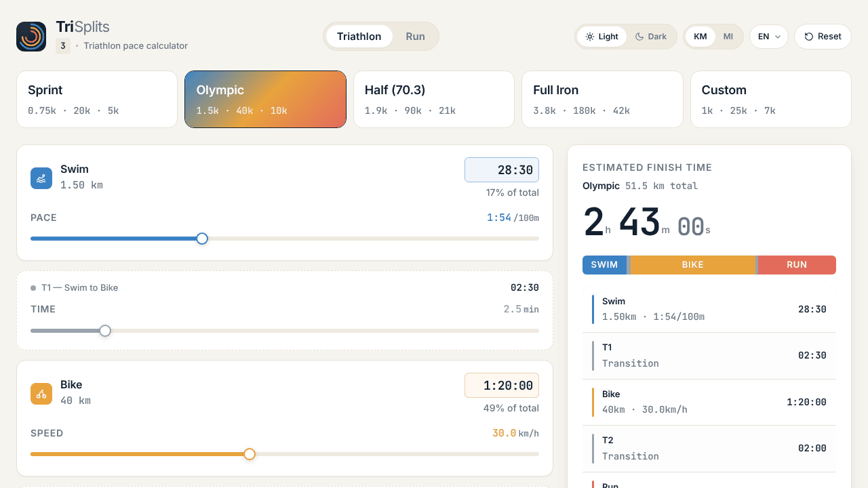Click the T1 Transition breakdown row
The width and height of the screenshot is (868, 488).
[709, 356]
